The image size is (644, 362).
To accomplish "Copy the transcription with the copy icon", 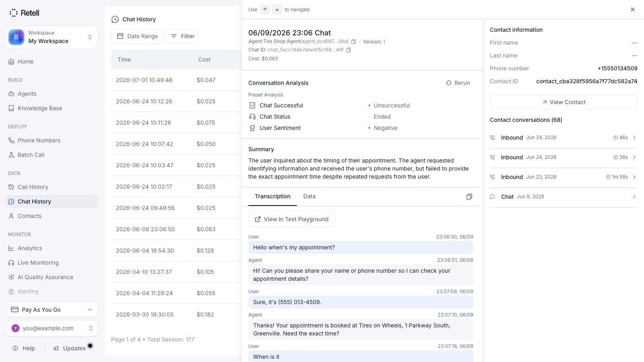I will pyautogui.click(x=469, y=197).
